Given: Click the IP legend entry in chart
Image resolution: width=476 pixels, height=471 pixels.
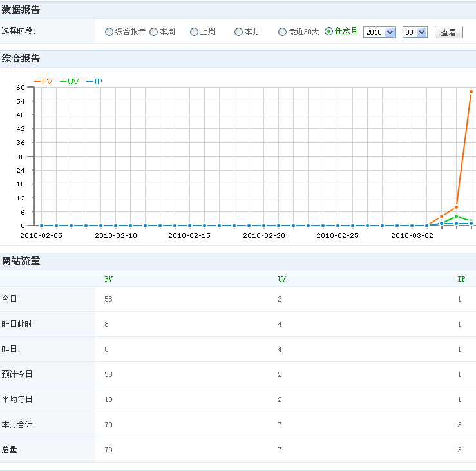Looking at the screenshot, I should pyautogui.click(x=95, y=81).
